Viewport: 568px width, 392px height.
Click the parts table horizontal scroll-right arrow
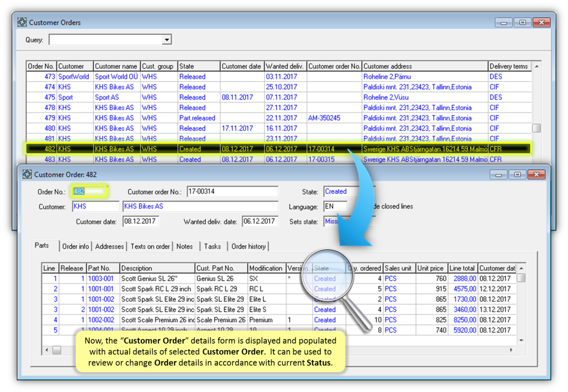pos(511,350)
